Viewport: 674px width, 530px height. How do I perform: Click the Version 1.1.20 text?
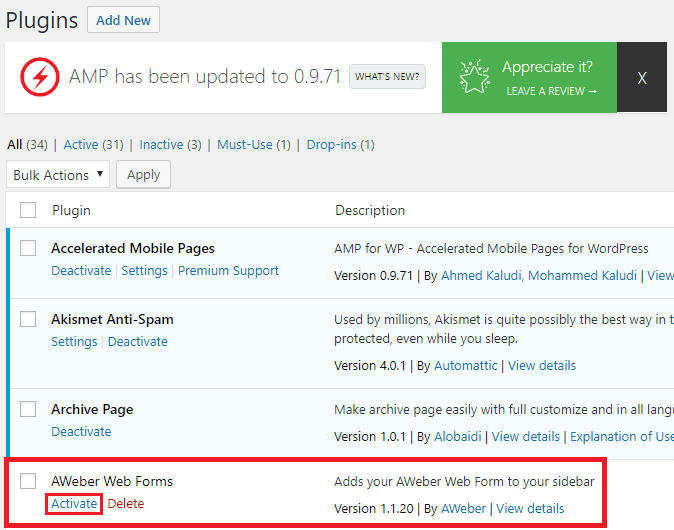click(x=374, y=509)
